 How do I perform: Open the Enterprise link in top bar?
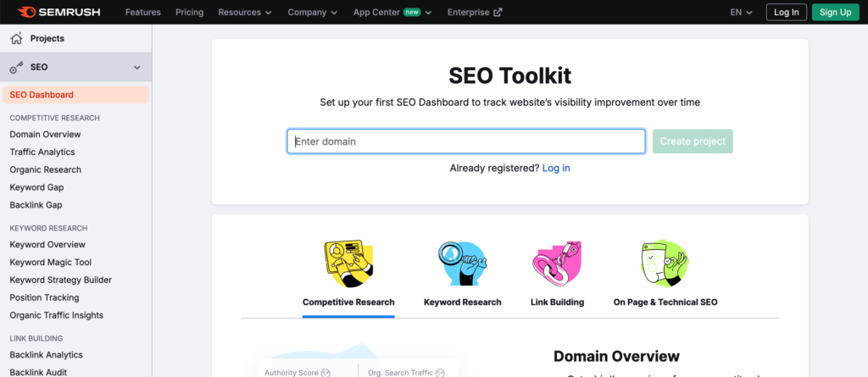point(475,12)
